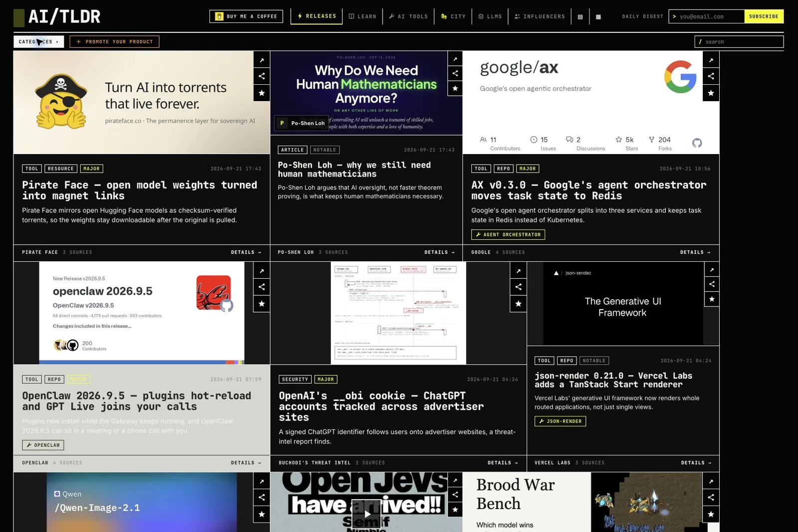Click the Security tag on __obi card
798x532 pixels.
[x=295, y=379]
